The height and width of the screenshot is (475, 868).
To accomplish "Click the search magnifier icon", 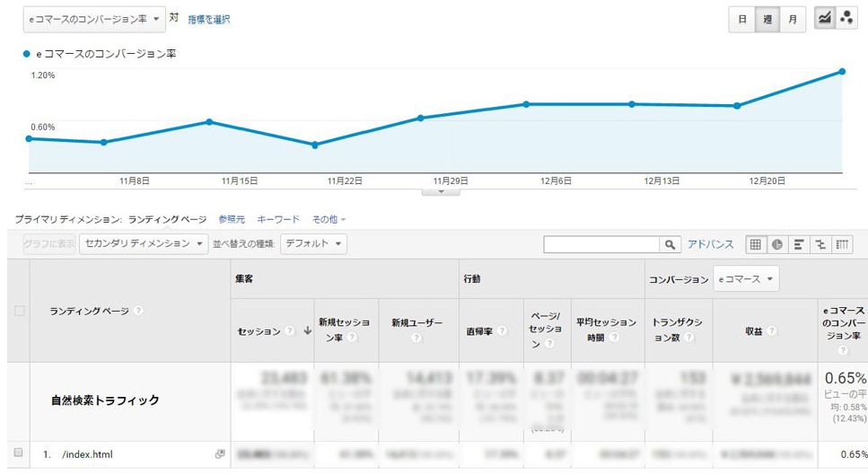I will click(671, 244).
